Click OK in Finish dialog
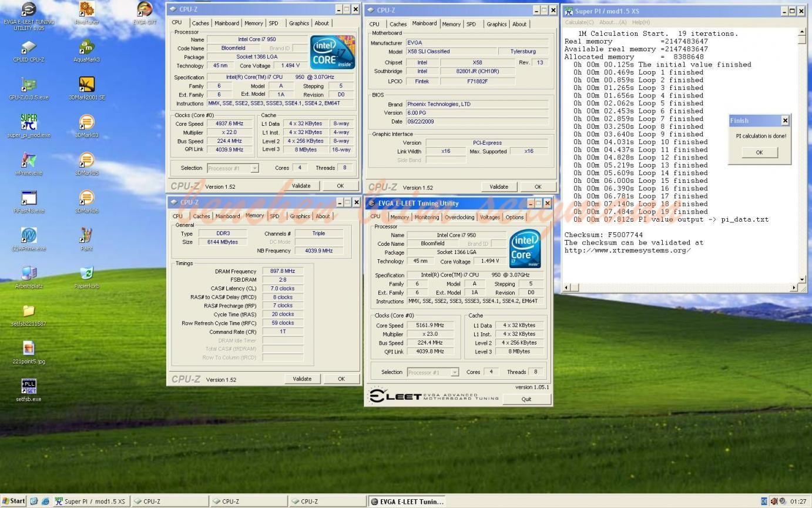This screenshot has height=508, width=812. pyautogui.click(x=759, y=152)
